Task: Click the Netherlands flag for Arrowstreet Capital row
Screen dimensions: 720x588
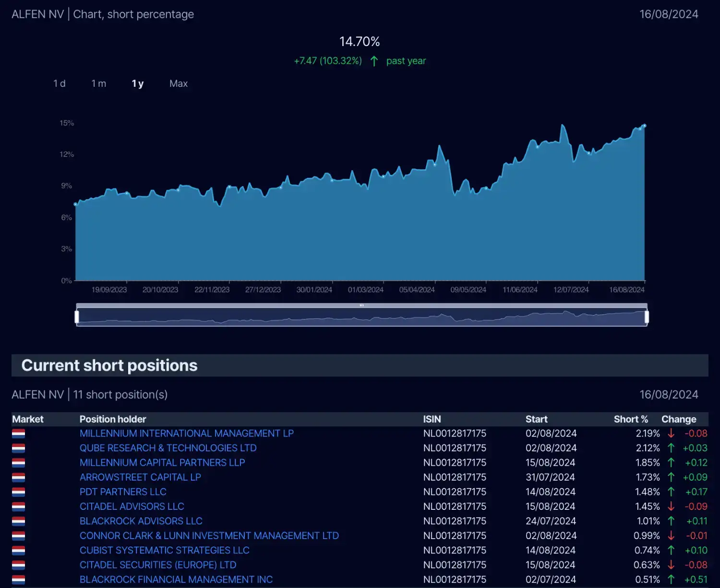Action: (18, 478)
